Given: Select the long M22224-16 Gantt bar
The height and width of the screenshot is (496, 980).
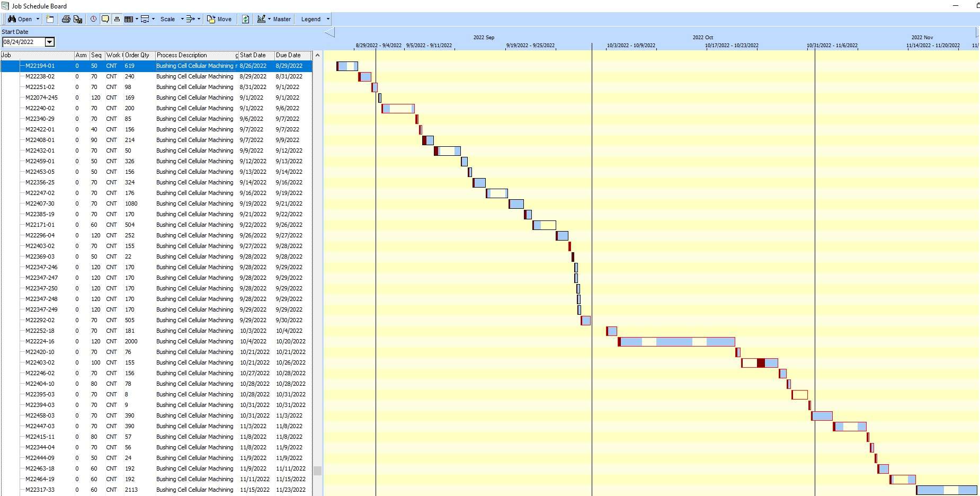Looking at the screenshot, I should point(676,342).
